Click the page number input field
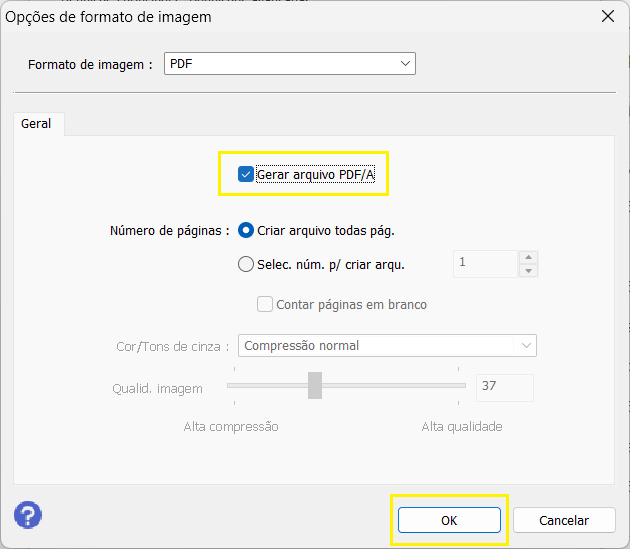Viewport: 630px width, 549px height. [x=484, y=264]
